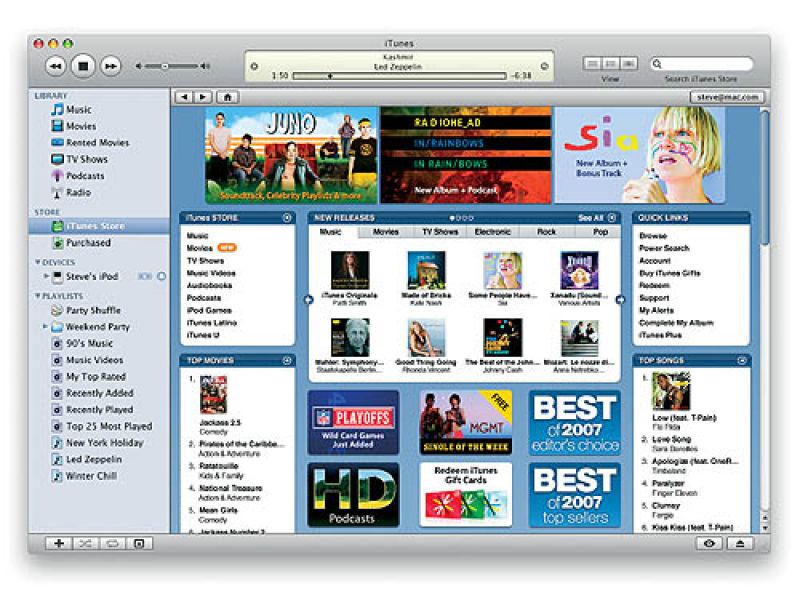Expand the Weekend Party folder
The image size is (800, 600).
tap(45, 326)
